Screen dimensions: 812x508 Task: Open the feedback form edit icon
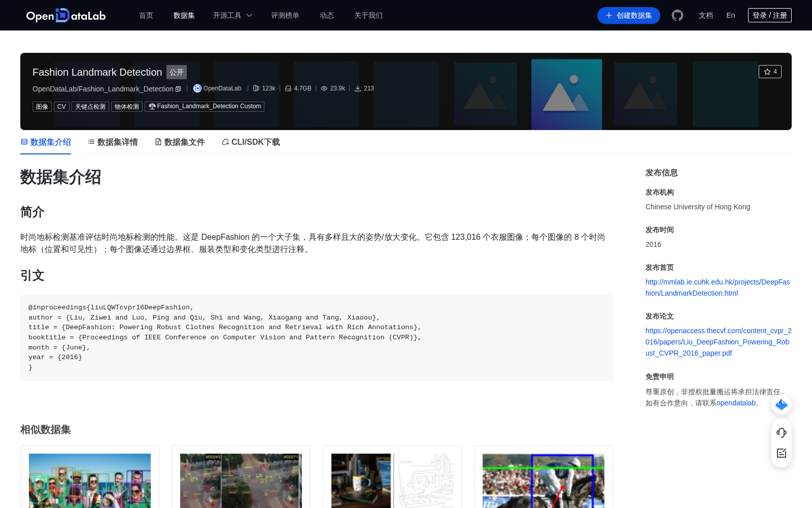[782, 453]
